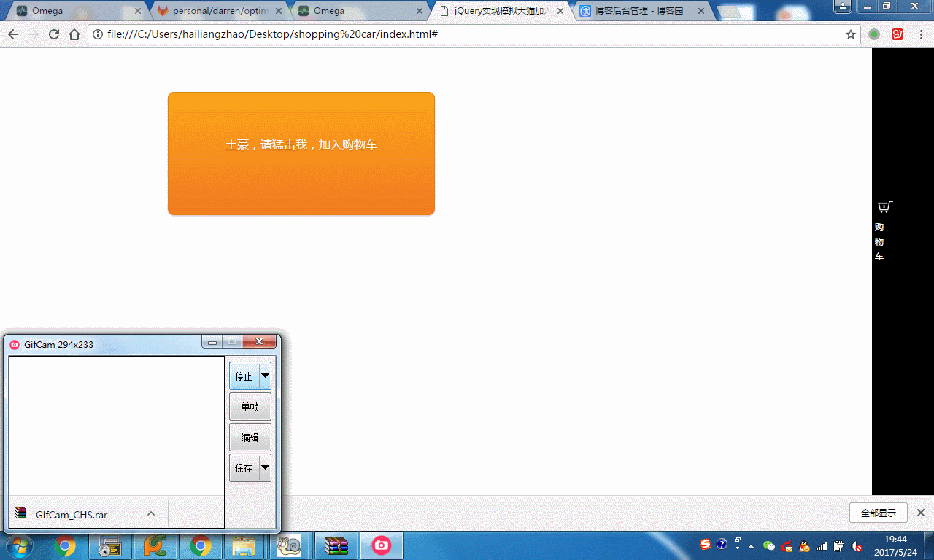The image size is (934, 560).
Task: Click 停止 to stop GifCam recording
Action: (x=244, y=376)
